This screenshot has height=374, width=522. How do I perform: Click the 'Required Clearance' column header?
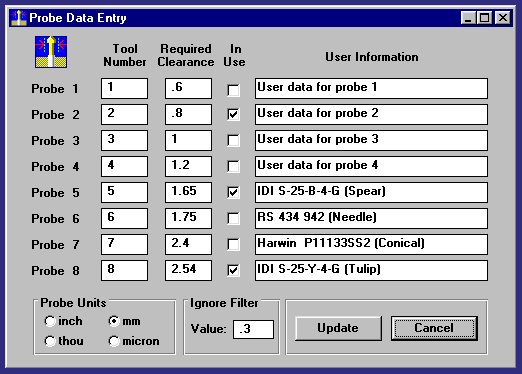(x=186, y=55)
